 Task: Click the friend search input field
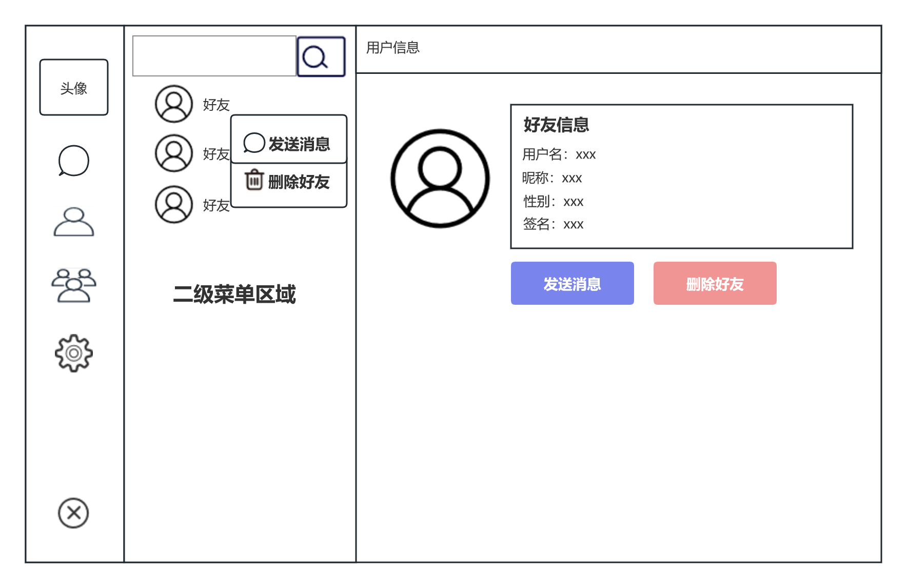pos(214,56)
